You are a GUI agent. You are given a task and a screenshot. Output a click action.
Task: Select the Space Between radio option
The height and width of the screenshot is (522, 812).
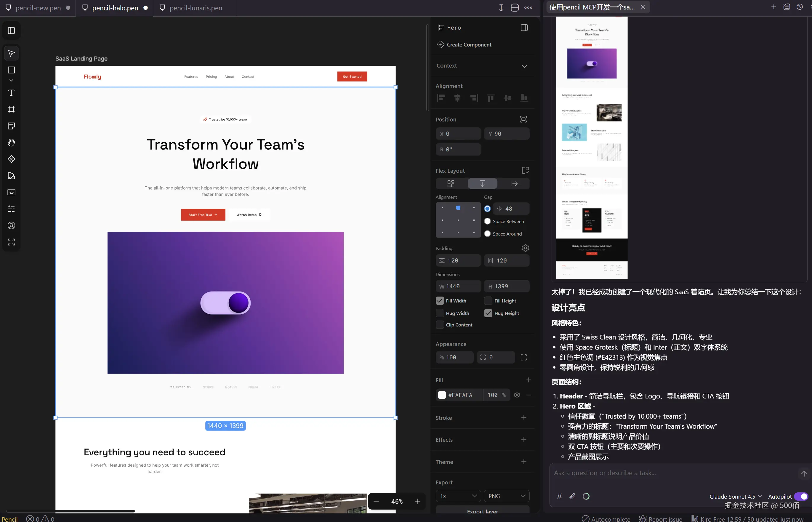(x=487, y=221)
